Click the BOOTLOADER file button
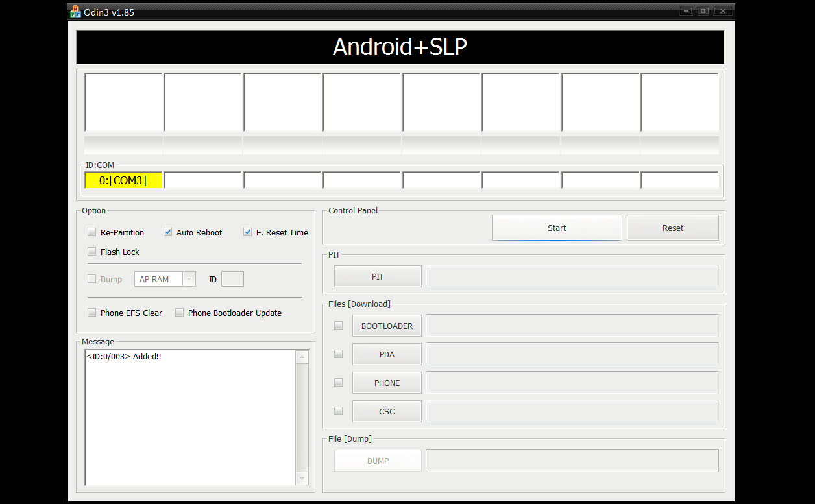815x504 pixels. pyautogui.click(x=387, y=326)
